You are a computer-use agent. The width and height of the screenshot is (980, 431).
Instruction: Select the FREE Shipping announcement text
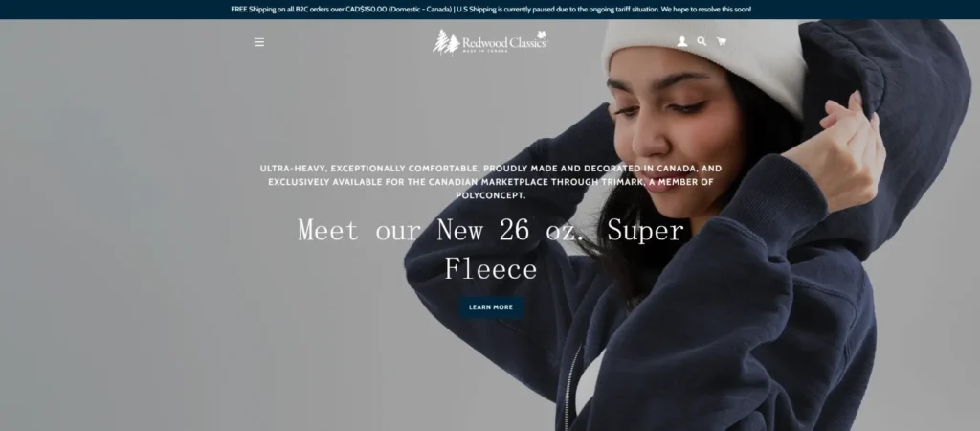coord(342,10)
